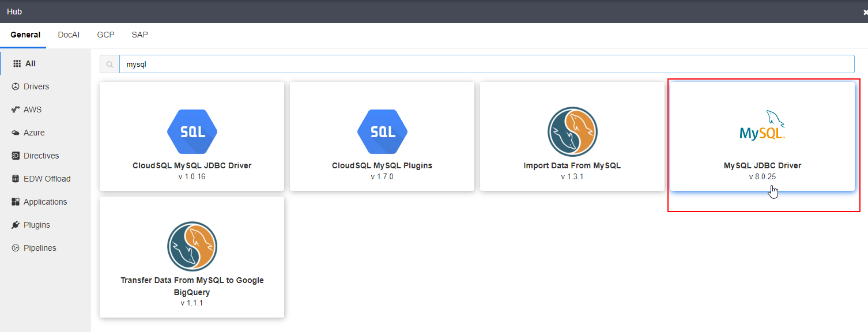868x332 pixels.
Task: Click the MySQL logo on JDBC Driver card
Action: (x=763, y=125)
